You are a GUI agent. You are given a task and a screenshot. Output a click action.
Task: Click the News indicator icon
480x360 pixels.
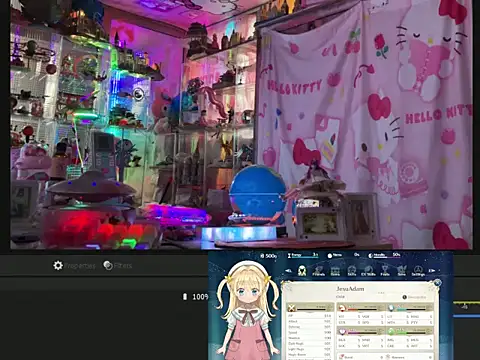click(330, 256)
